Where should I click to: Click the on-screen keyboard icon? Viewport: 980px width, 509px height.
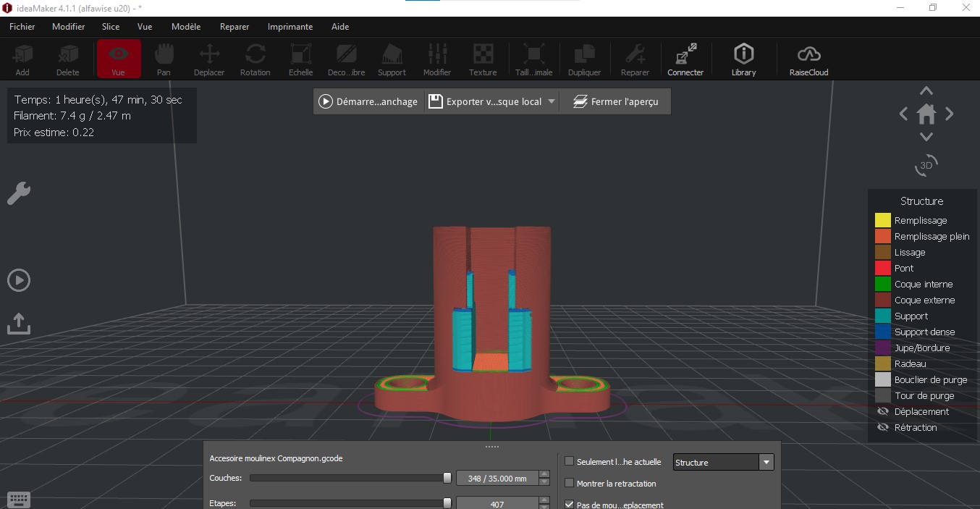tap(19, 499)
